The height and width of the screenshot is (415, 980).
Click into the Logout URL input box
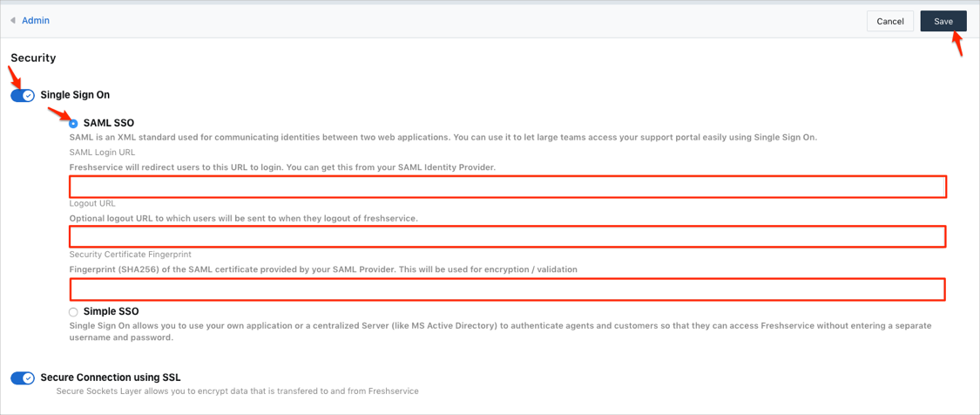click(x=507, y=236)
